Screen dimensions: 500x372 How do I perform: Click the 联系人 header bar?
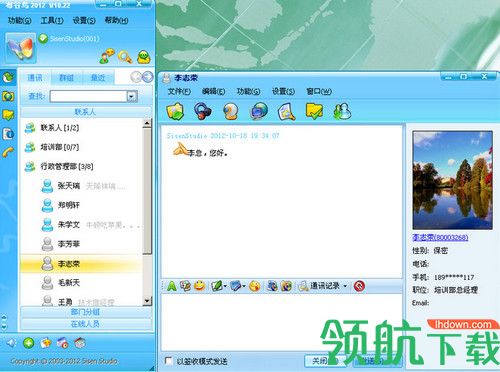coord(86,112)
